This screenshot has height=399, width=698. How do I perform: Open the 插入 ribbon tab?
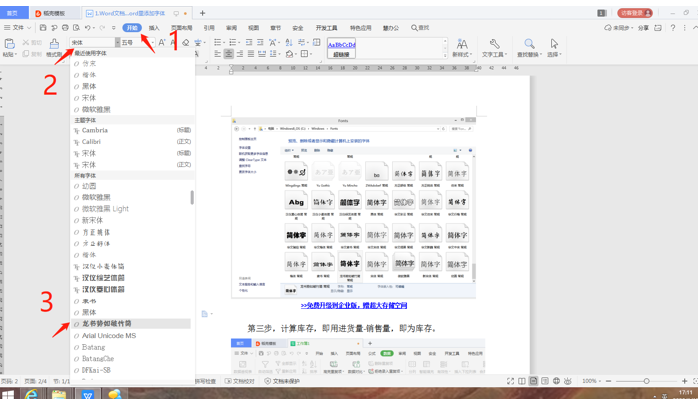(154, 28)
